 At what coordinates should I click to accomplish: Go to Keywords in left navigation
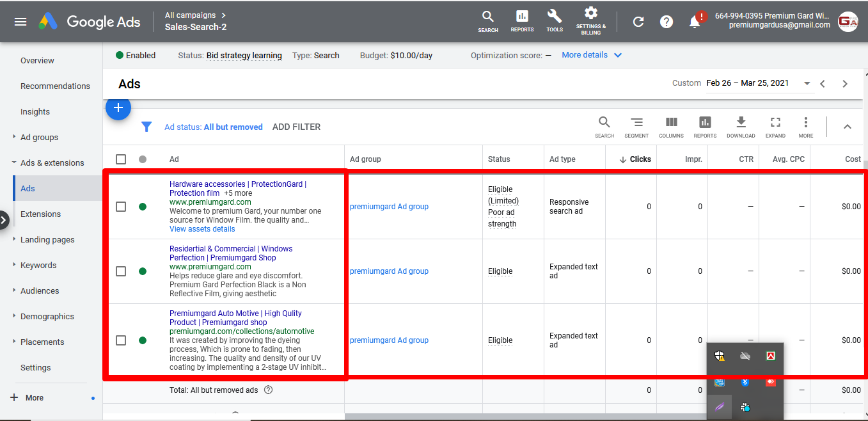38,265
